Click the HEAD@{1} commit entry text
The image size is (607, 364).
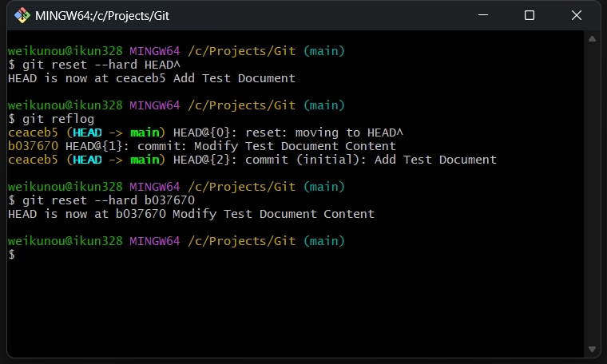[x=231, y=146]
